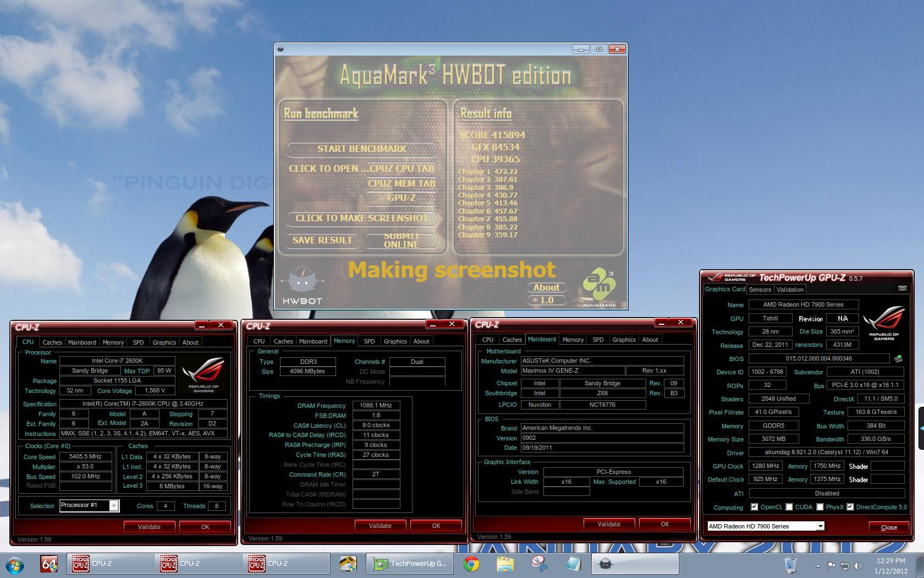The height and width of the screenshot is (578, 924).
Task: Click the Close button in GPU-Z
Action: point(889,527)
